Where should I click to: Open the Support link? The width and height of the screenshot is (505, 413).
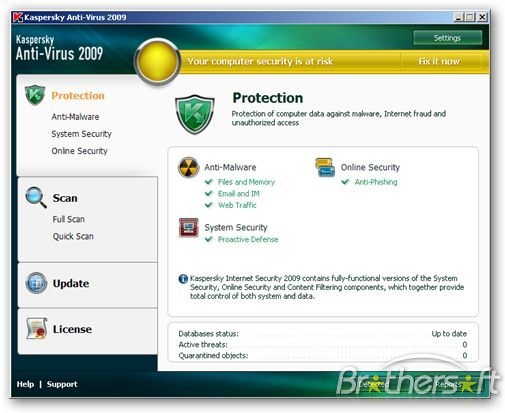(62, 384)
